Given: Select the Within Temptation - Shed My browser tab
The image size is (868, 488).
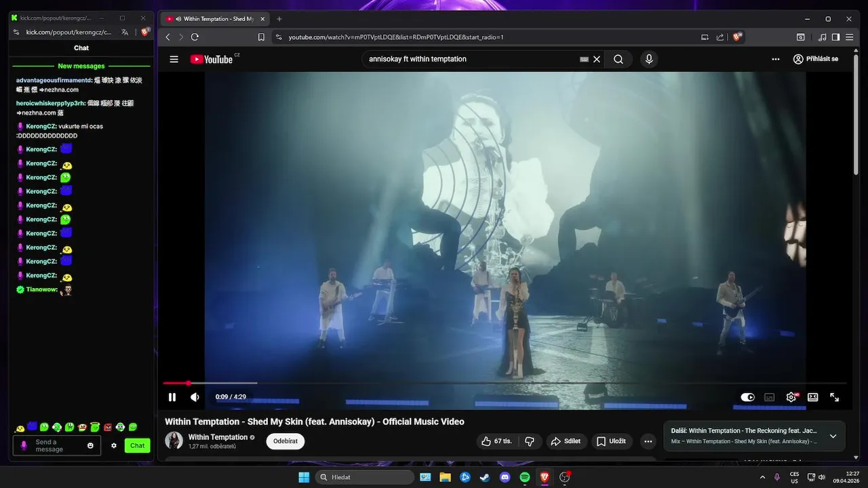Looking at the screenshot, I should tap(215, 19).
